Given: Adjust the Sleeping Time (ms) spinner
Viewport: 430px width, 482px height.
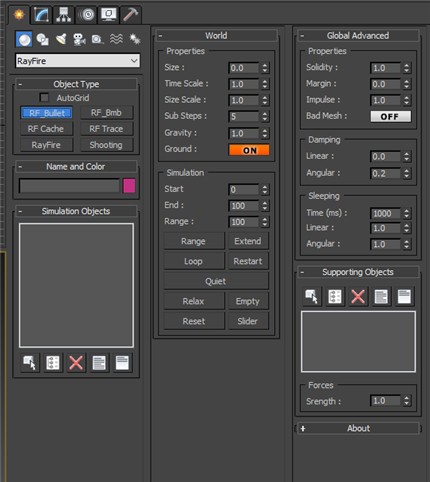Looking at the screenshot, I should (x=406, y=213).
